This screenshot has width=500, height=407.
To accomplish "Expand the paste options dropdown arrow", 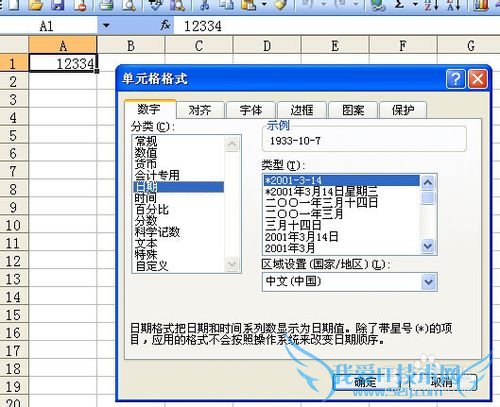I will click(x=264, y=5).
